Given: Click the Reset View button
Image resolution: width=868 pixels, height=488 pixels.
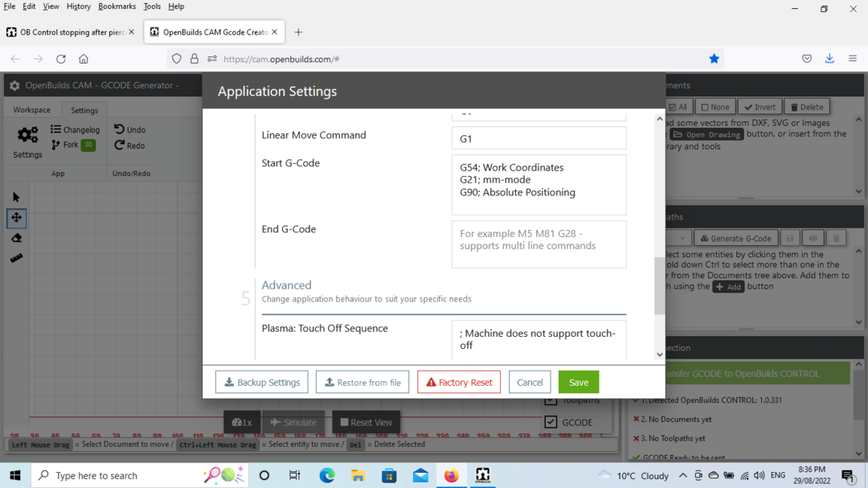Looking at the screenshot, I should point(366,422).
